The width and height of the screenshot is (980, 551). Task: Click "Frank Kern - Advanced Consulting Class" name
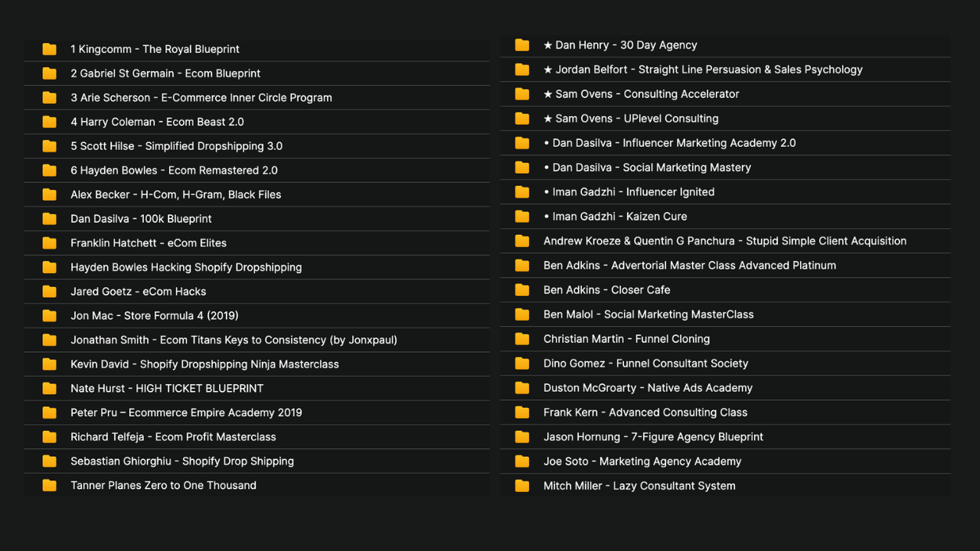point(645,412)
